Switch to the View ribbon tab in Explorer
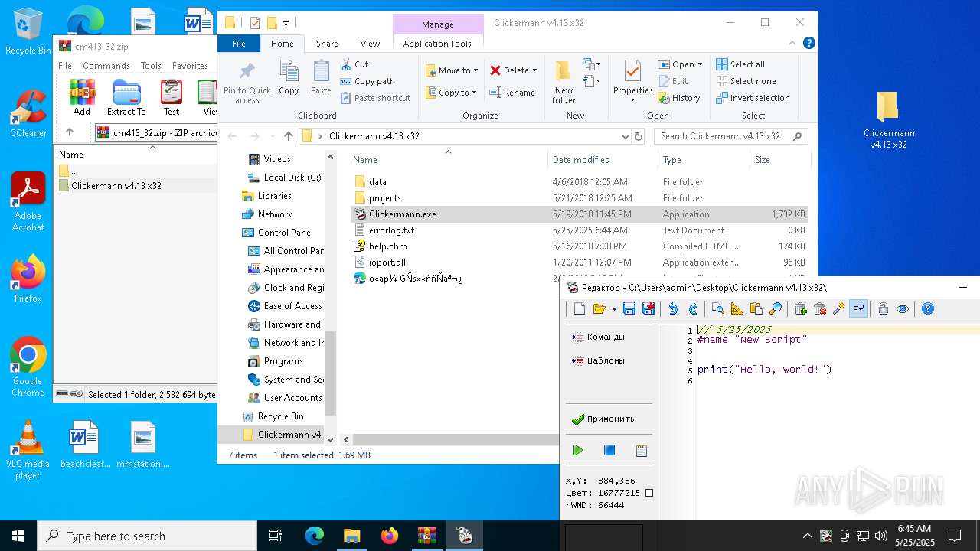 pos(370,44)
